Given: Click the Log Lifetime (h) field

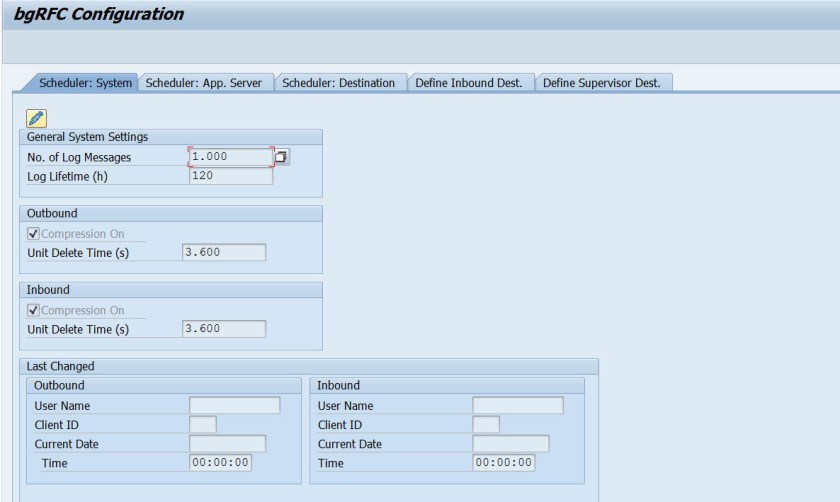Looking at the screenshot, I should click(x=231, y=176).
